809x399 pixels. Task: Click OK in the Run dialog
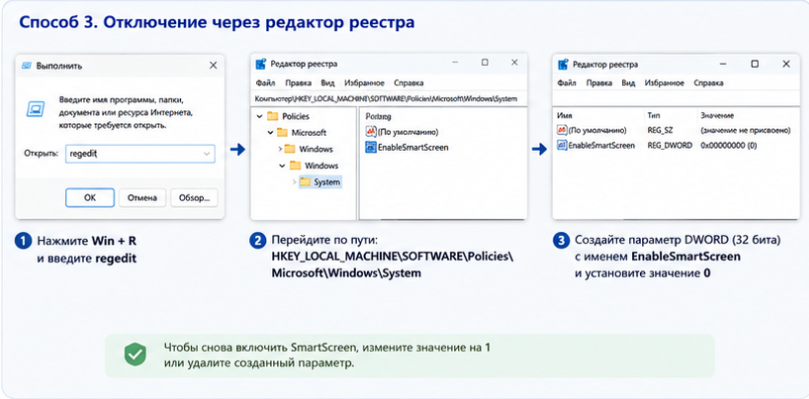[x=90, y=198]
